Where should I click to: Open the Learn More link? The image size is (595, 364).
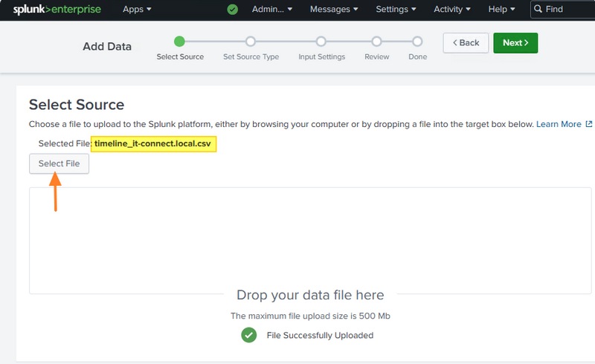pos(559,124)
